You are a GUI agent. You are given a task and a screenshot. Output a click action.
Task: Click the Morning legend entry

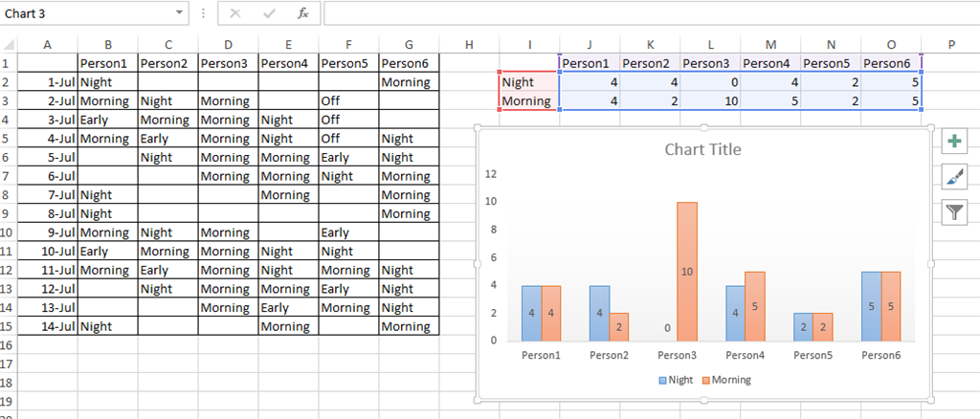click(x=726, y=380)
